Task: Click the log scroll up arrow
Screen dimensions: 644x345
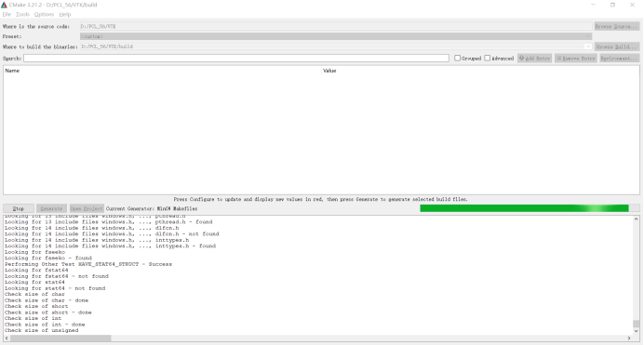Action: point(636,219)
